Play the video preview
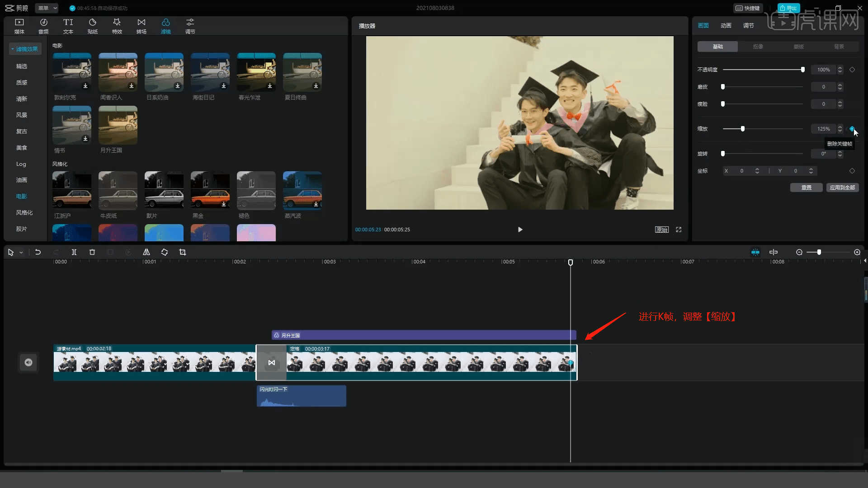This screenshot has height=488, width=868. click(x=520, y=230)
